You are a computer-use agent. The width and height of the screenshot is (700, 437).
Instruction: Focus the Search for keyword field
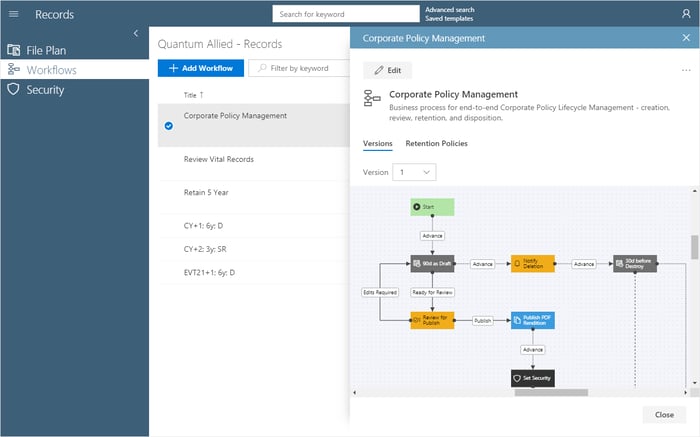tap(346, 14)
